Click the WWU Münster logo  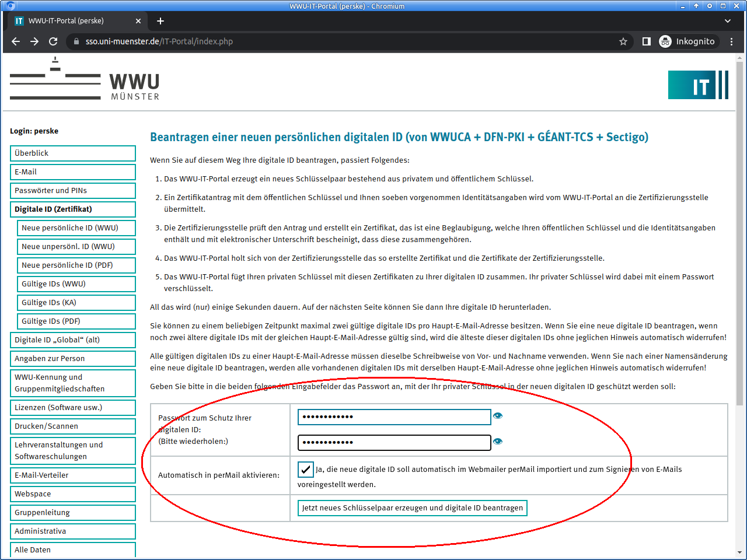[85, 80]
